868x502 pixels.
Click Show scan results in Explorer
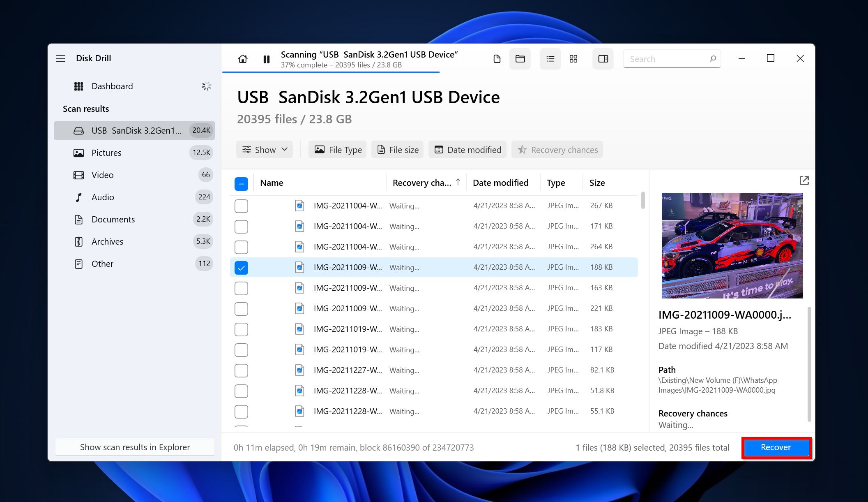coord(136,447)
